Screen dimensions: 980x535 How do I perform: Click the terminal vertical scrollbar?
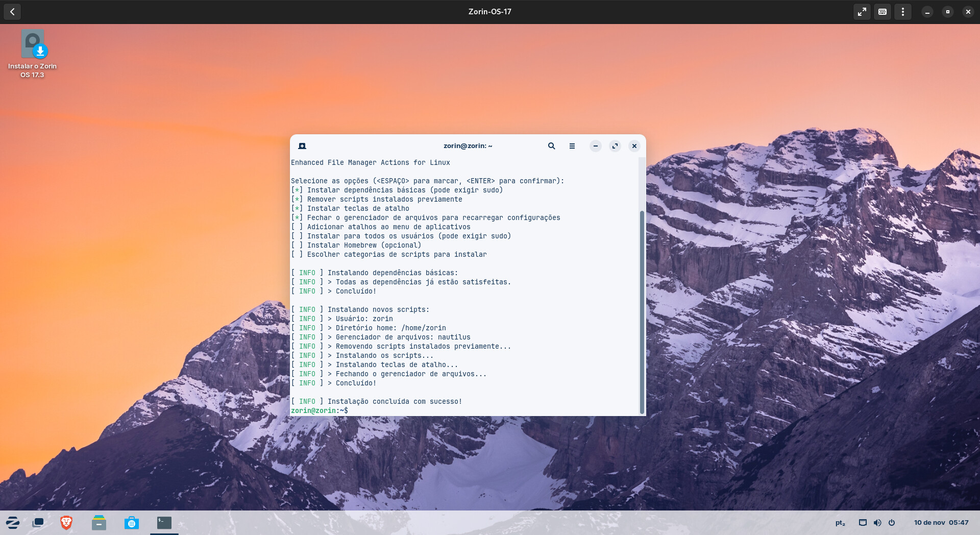642,311
